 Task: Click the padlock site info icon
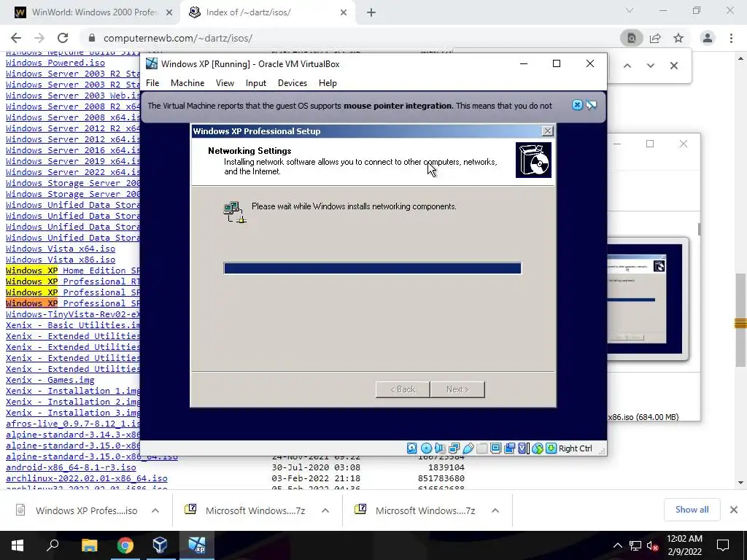92,38
